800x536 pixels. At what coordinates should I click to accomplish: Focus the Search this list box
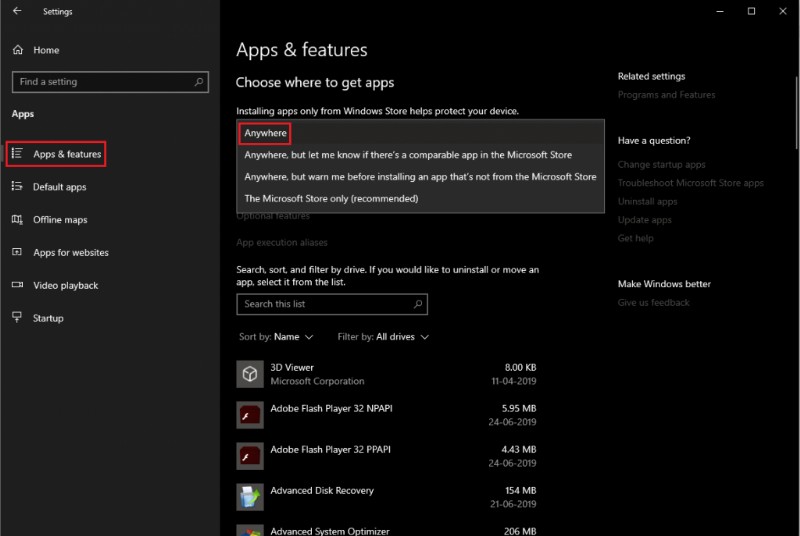click(332, 304)
